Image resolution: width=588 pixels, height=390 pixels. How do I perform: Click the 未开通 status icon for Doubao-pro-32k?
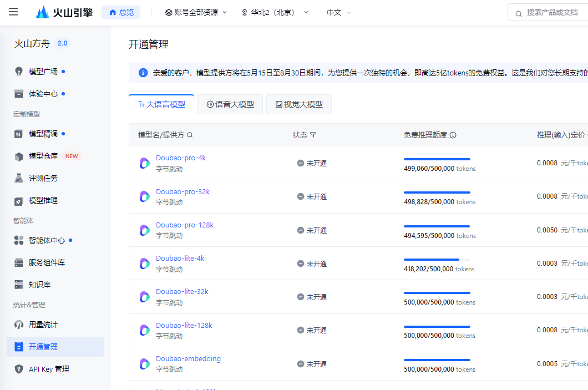(x=300, y=196)
